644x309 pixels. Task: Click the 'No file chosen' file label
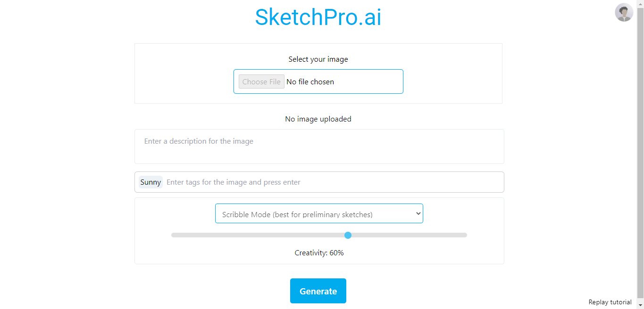(x=310, y=81)
